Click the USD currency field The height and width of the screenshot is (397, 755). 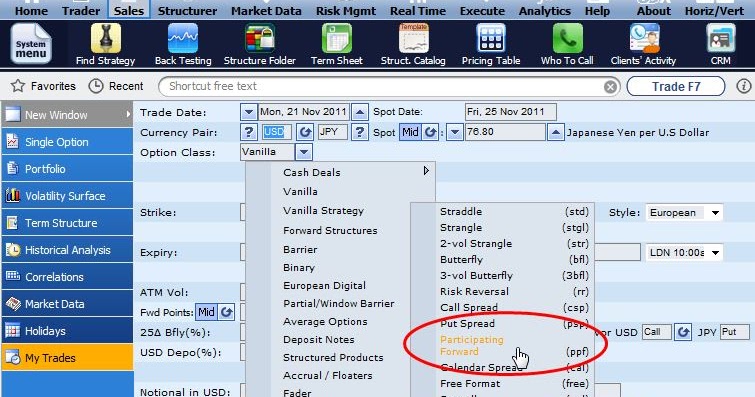click(276, 132)
